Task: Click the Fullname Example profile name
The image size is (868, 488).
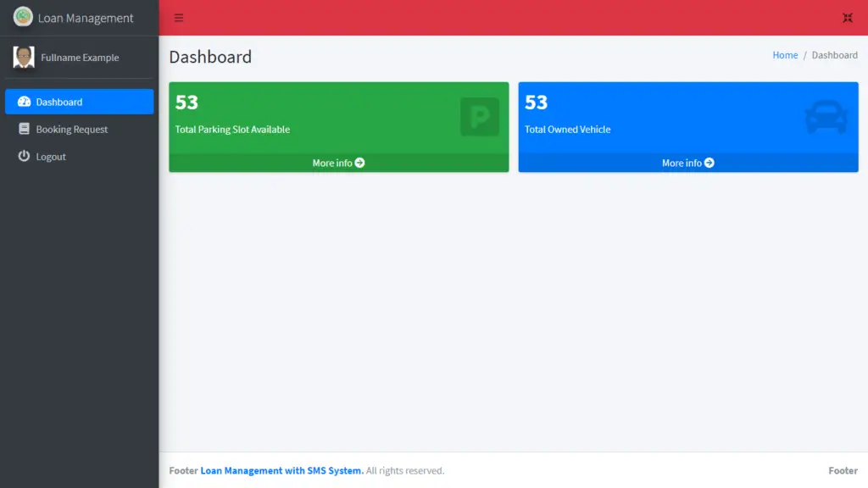Action: click(x=80, y=58)
